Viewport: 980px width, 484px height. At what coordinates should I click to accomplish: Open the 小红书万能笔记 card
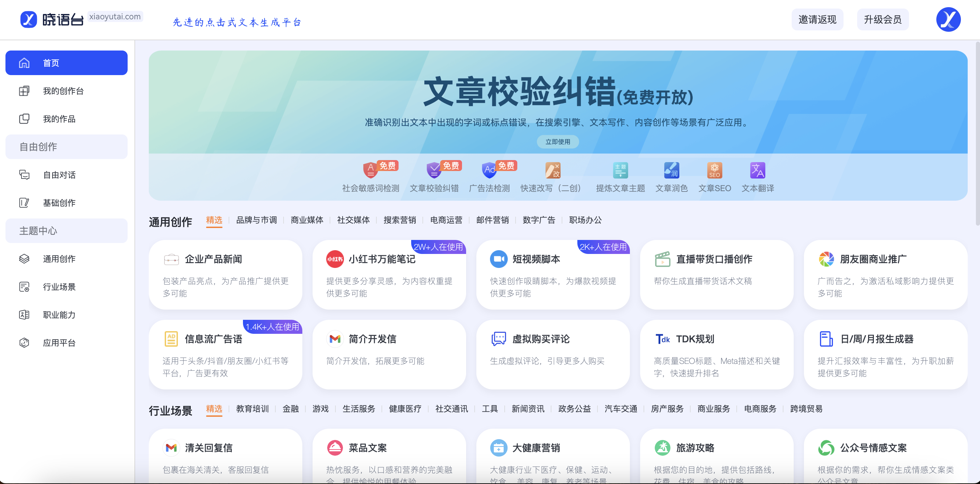[x=389, y=275]
